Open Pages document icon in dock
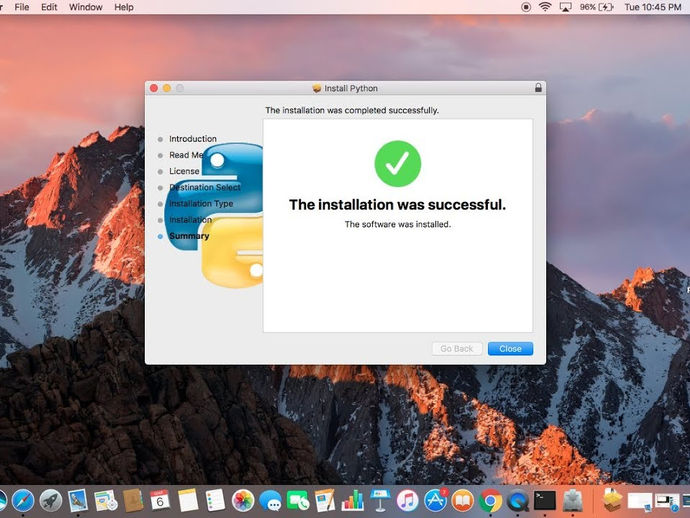The height and width of the screenshot is (518, 690). click(325, 500)
